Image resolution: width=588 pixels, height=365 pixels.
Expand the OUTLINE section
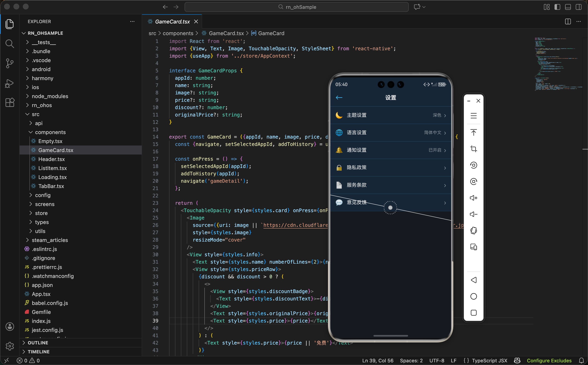click(x=38, y=343)
